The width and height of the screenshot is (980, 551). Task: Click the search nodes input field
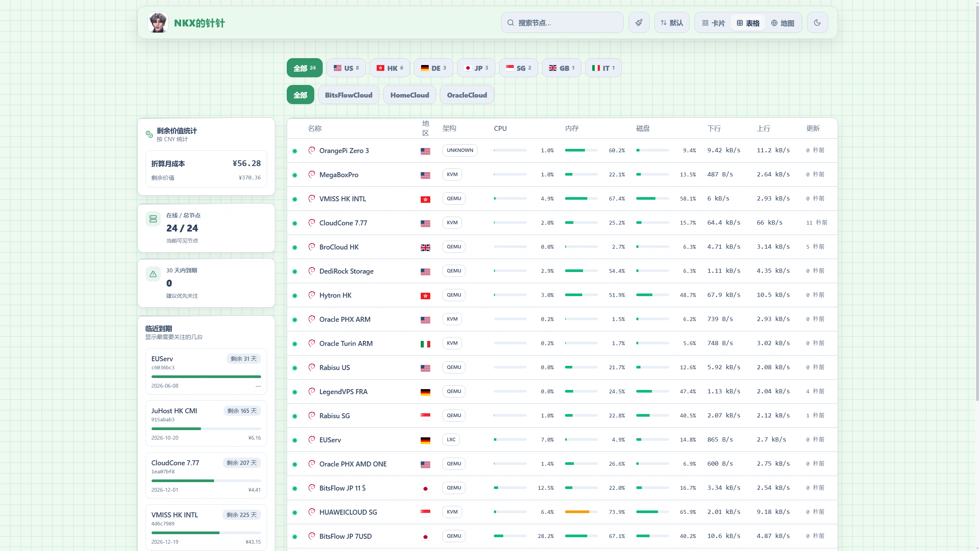(x=562, y=23)
